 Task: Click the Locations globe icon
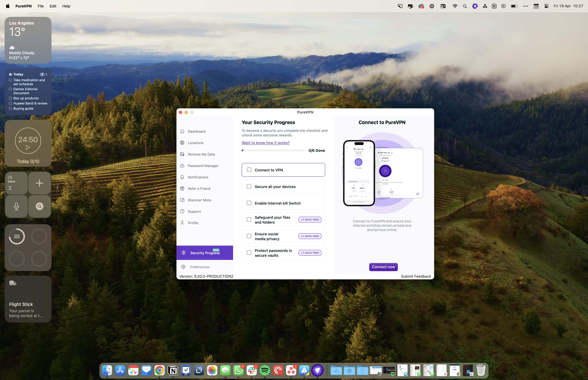182,143
